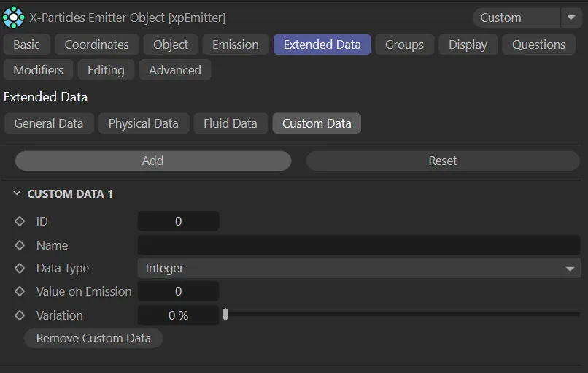Focus the ID number field

point(178,221)
